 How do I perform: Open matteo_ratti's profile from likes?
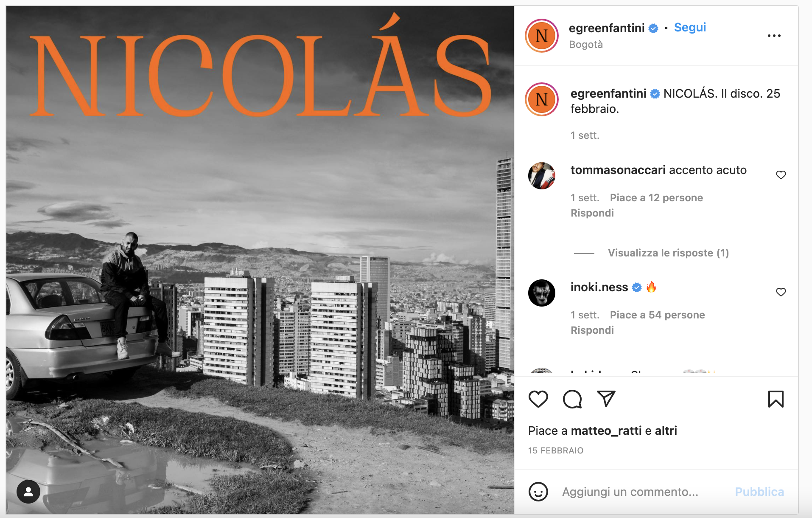[x=606, y=431]
